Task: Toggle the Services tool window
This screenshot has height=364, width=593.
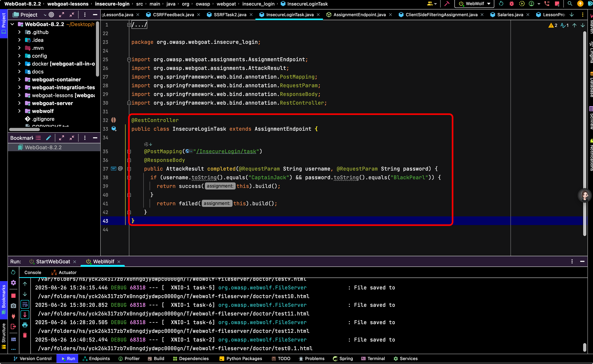Action: click(x=405, y=358)
